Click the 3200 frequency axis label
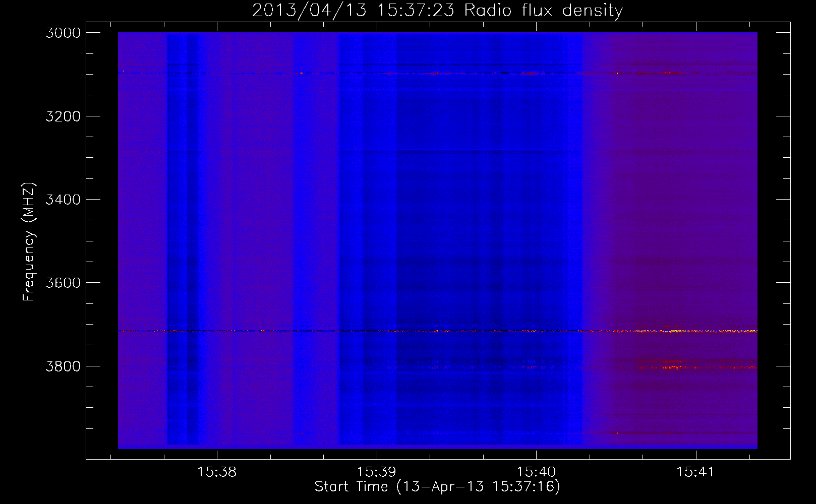The image size is (816, 504). tap(63, 116)
